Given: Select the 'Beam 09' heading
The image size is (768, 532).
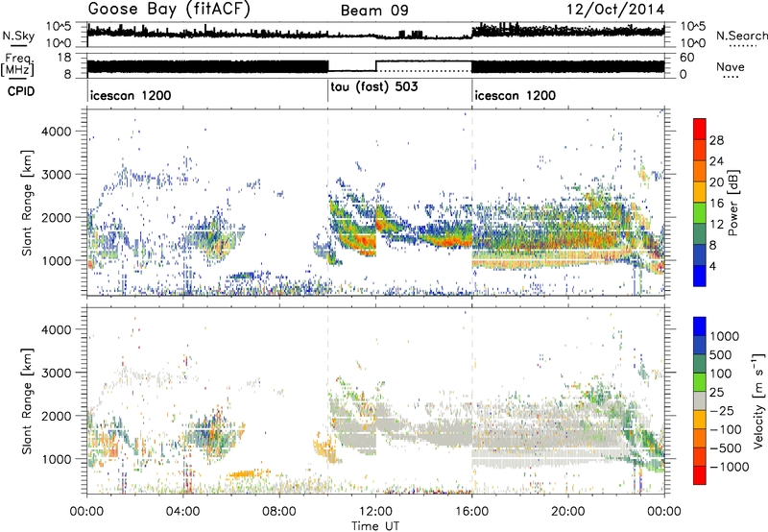Looking at the screenshot, I should [374, 11].
